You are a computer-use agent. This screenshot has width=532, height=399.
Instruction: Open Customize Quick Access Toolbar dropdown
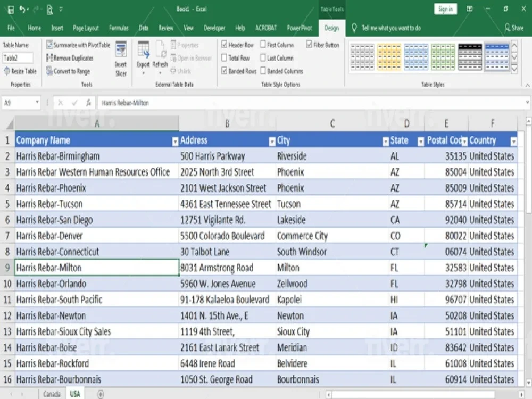pyautogui.click(x=61, y=10)
